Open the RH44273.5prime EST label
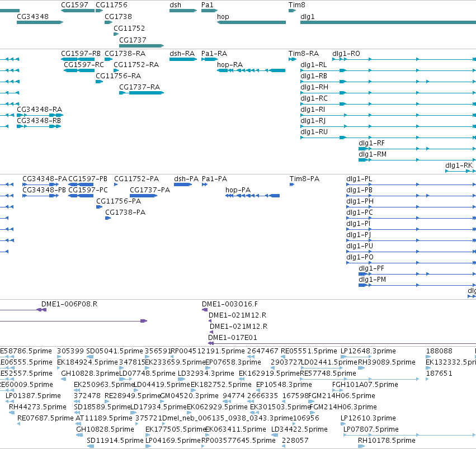This screenshot has height=449, width=476. (37, 407)
